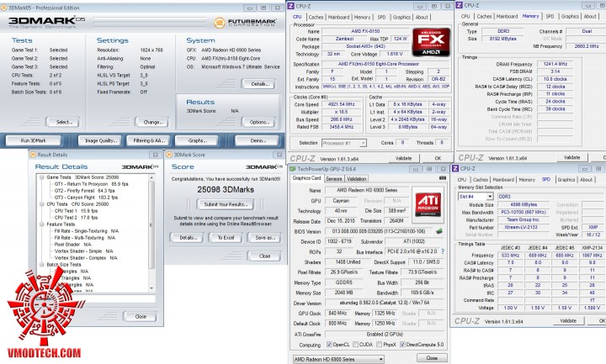Click the CPU-Z title icon on SPD window
The height and width of the screenshot is (364, 606).
point(455,169)
